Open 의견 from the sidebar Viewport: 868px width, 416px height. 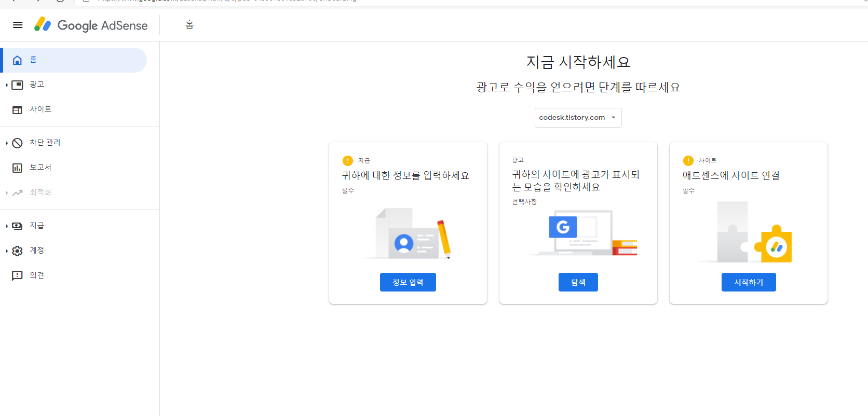pyautogui.click(x=37, y=275)
